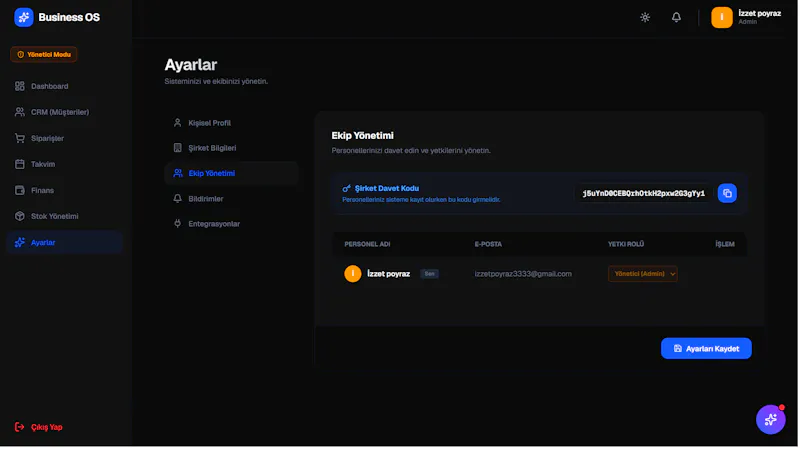The width and height of the screenshot is (800, 450).
Task: Click the Dashboard grid icon
Action: (x=20, y=86)
